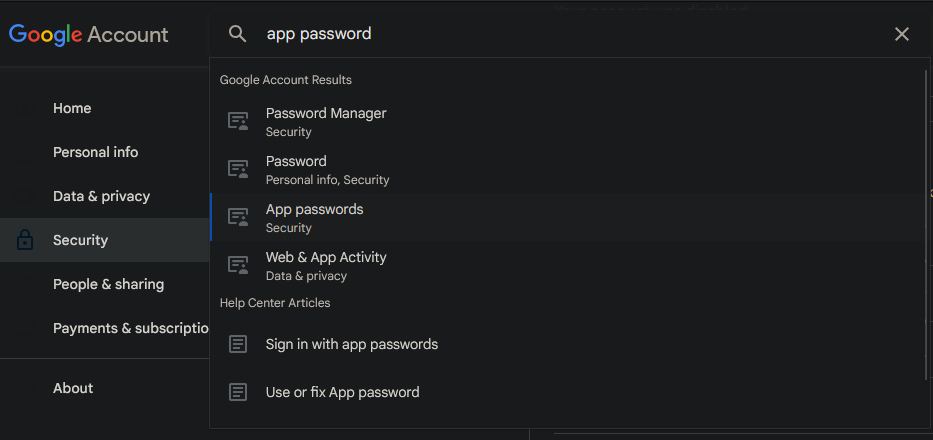Click the Web & App Activity icon
The width and height of the screenshot is (933, 440).
[238, 266]
